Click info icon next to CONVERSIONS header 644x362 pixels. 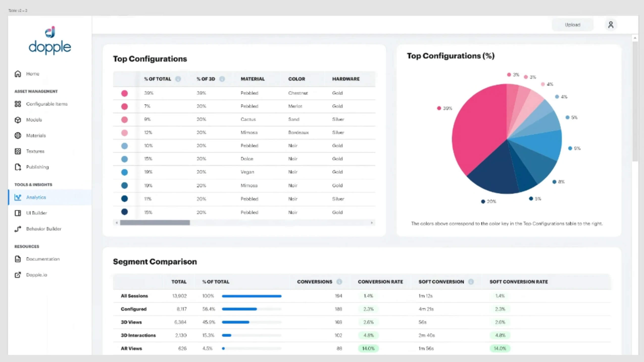click(339, 282)
